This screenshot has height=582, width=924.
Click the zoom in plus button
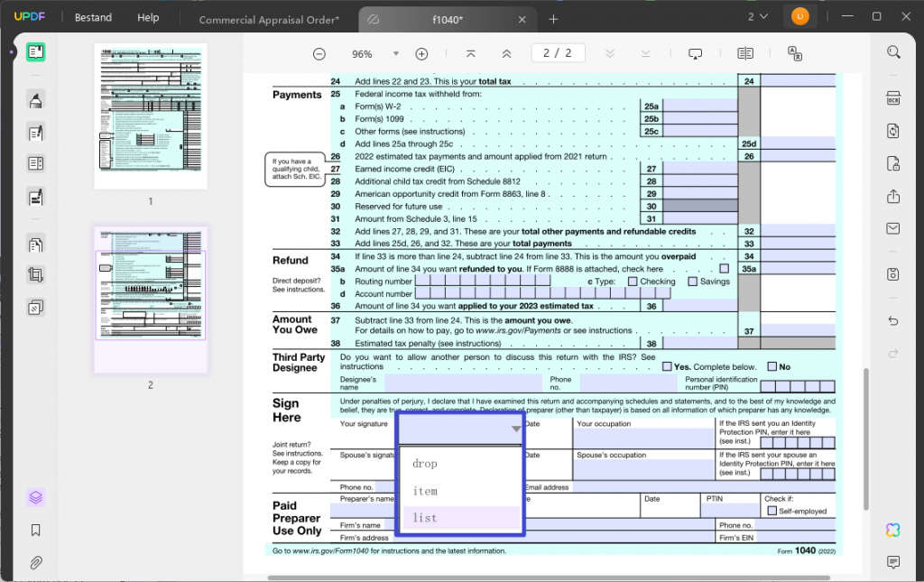click(x=421, y=54)
